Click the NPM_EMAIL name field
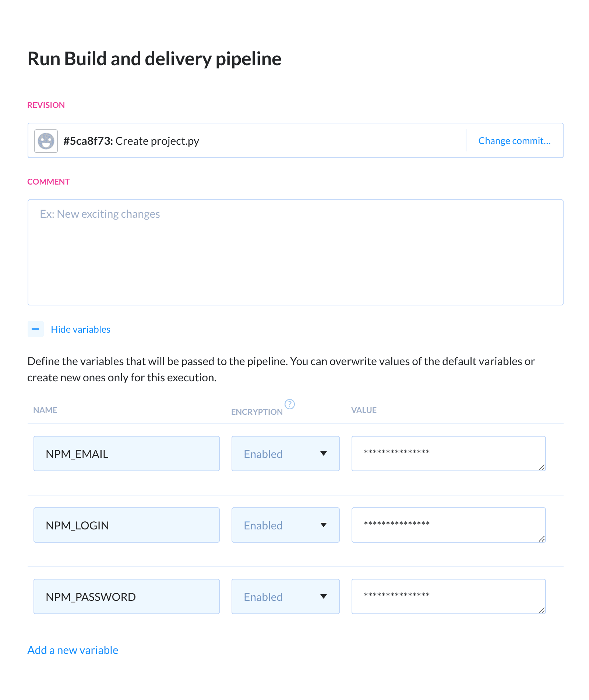589x700 pixels. 126,454
